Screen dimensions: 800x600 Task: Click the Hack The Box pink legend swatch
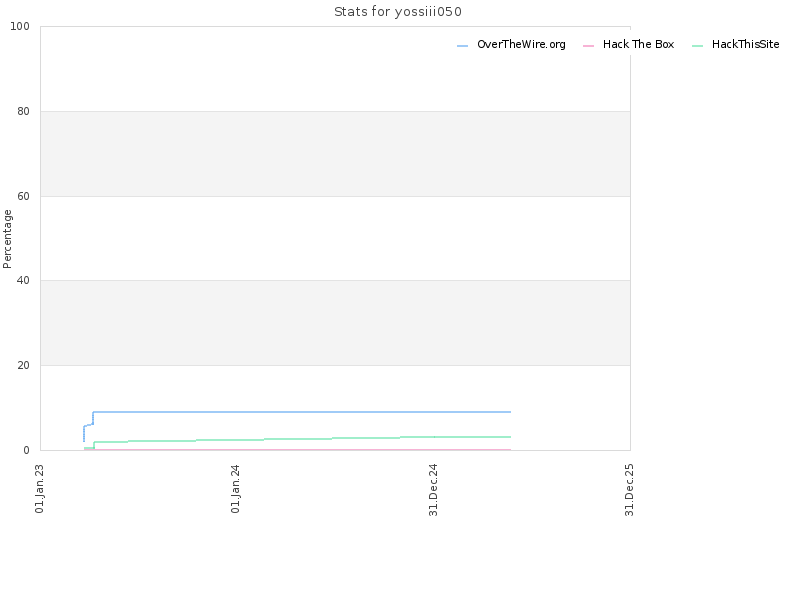[588, 46]
